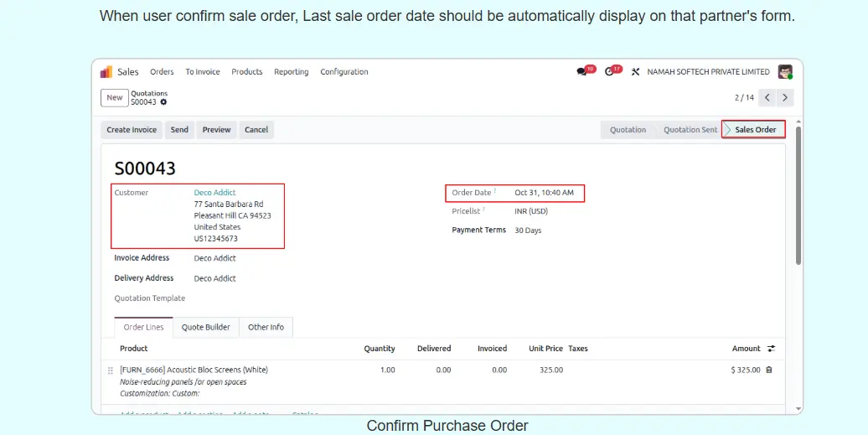
Task: Go to previous record arrow
Action: coord(767,98)
